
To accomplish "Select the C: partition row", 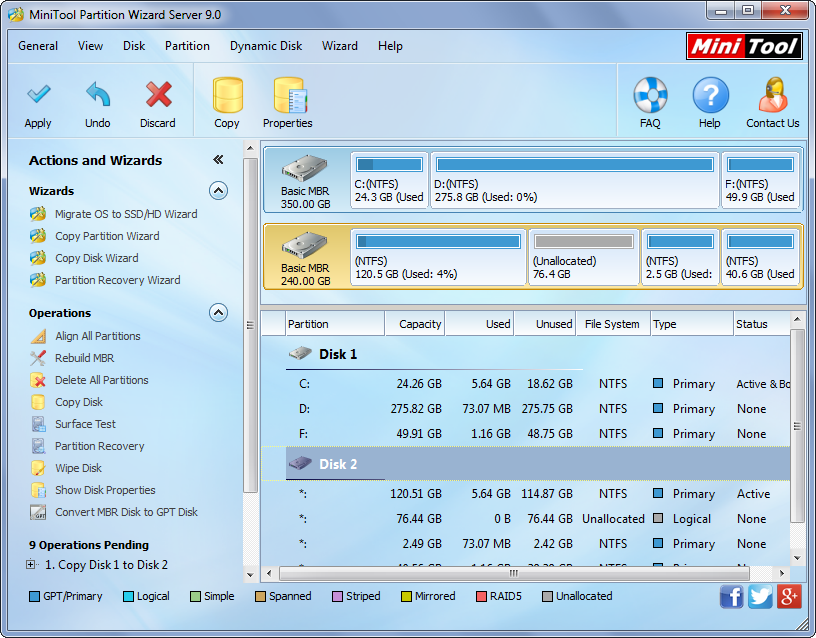I will tap(526, 384).
